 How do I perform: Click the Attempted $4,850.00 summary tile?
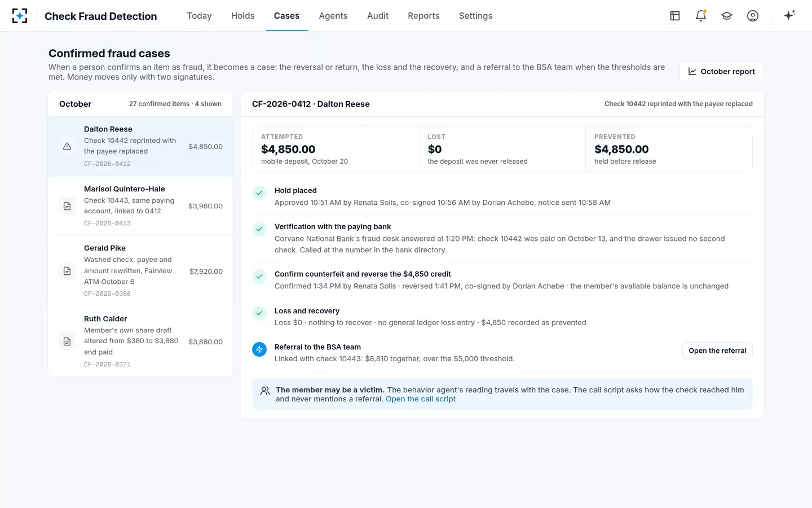pos(336,149)
